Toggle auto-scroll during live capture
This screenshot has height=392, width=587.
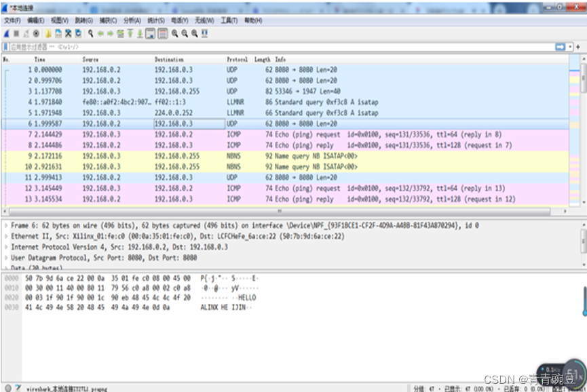[150, 34]
